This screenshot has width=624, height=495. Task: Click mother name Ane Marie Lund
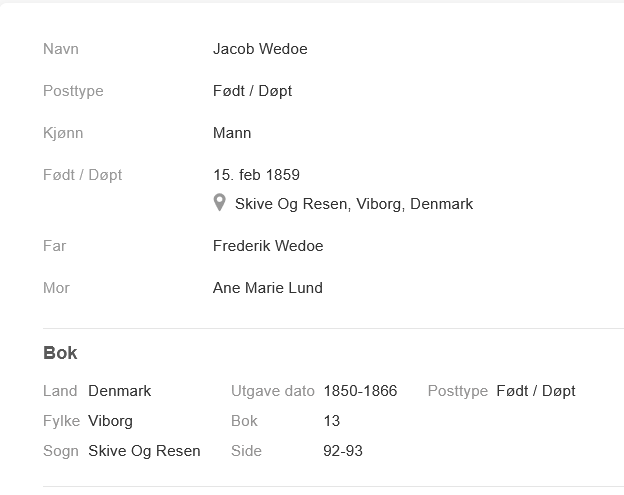coord(268,288)
